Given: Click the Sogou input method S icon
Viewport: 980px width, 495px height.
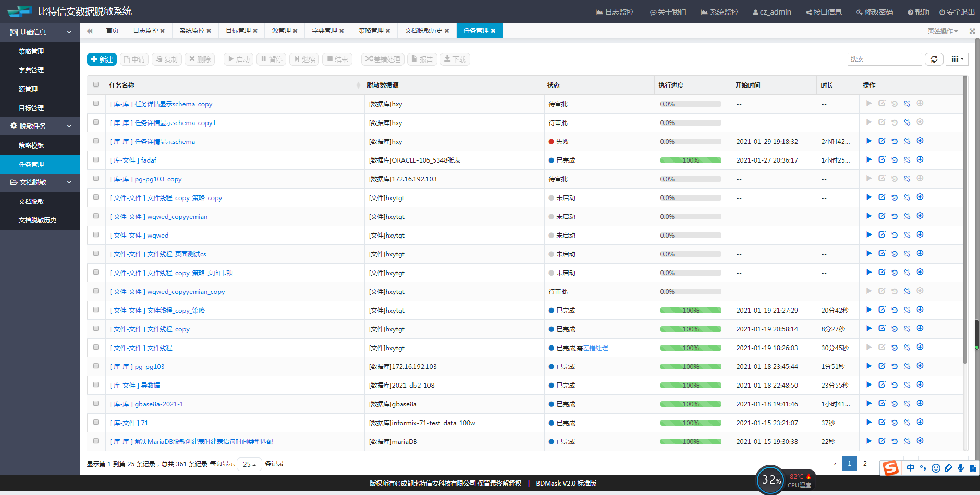Looking at the screenshot, I should pos(890,468).
